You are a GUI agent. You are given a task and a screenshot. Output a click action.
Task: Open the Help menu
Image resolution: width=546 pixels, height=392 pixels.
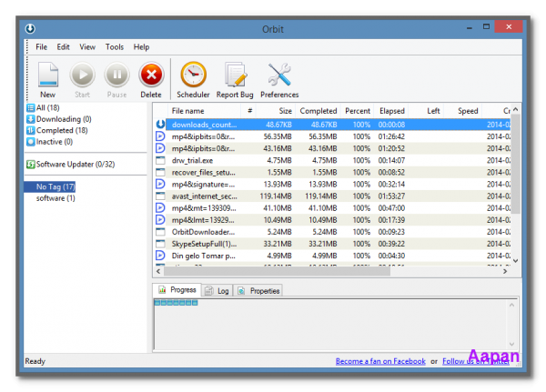pos(141,47)
